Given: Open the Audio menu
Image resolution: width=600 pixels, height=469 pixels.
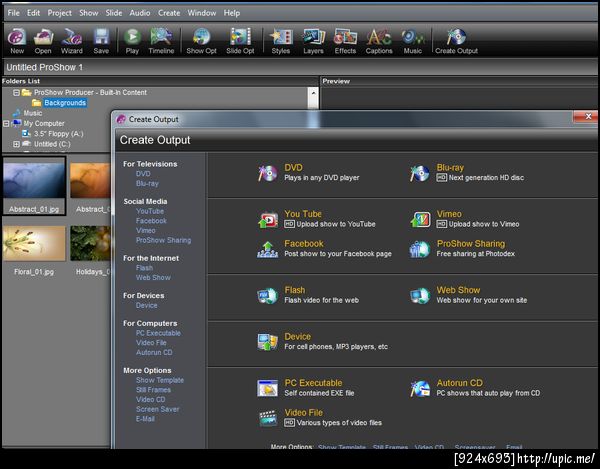Looking at the screenshot, I should [140, 13].
